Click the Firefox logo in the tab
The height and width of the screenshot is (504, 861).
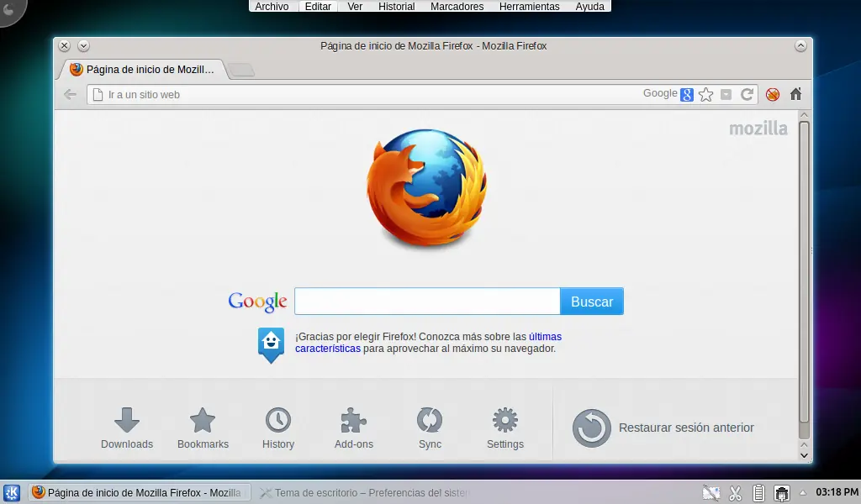click(77, 69)
